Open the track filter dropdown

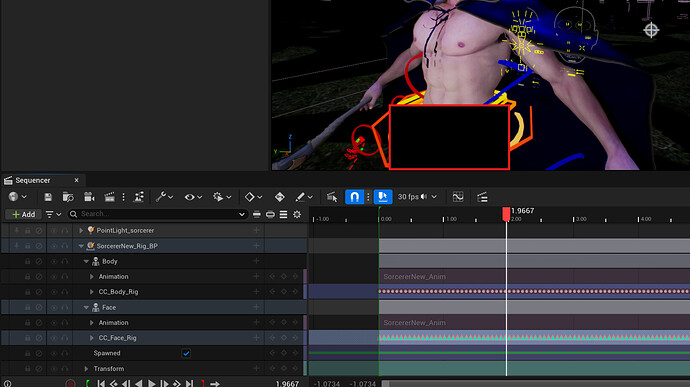tap(53, 214)
